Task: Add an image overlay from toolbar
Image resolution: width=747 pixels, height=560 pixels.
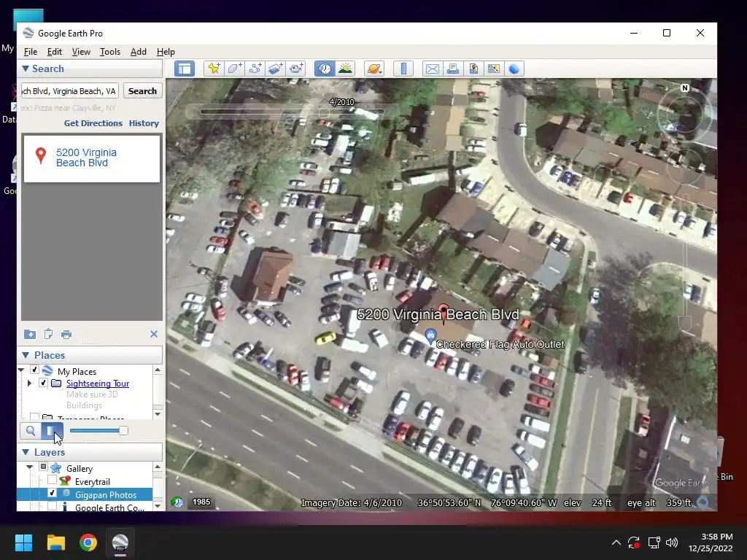Action: point(275,69)
